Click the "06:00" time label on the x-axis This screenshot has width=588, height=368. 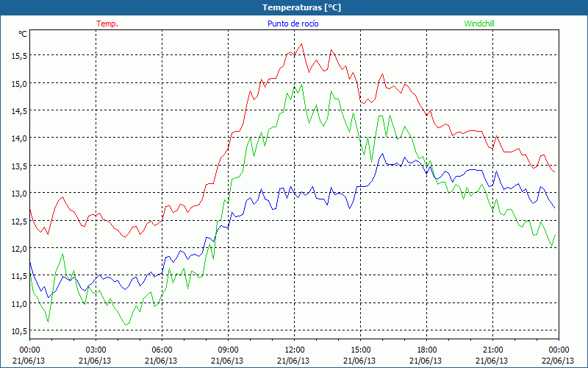pos(162,350)
